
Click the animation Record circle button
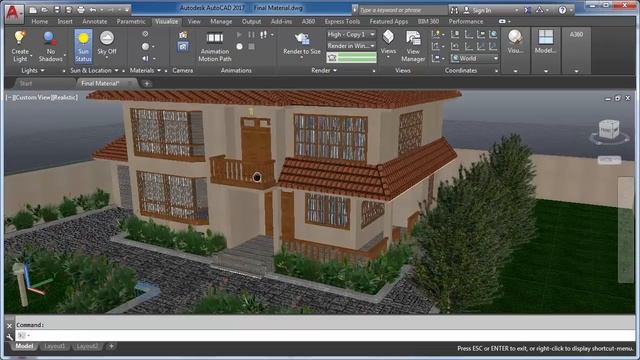coord(239,47)
